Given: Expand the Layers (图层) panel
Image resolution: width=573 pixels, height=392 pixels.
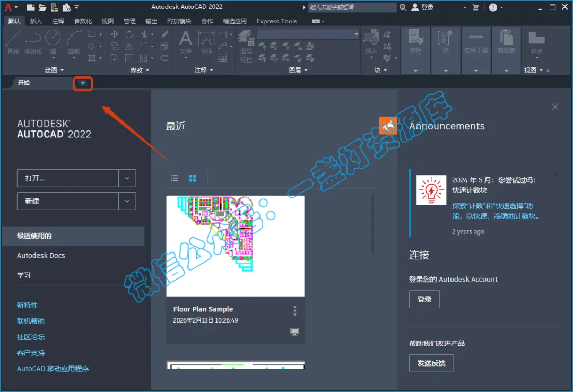Looking at the screenshot, I should coord(298,70).
